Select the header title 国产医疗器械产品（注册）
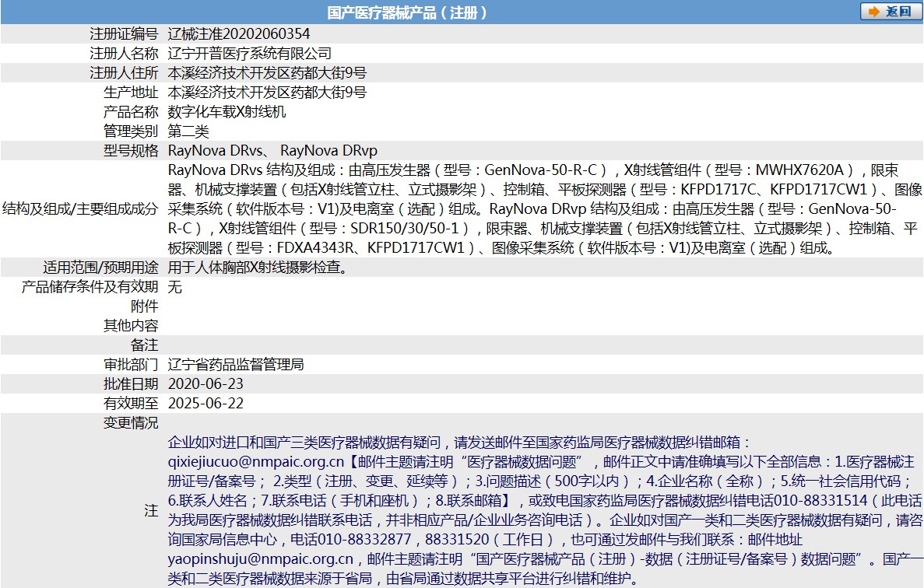This screenshot has width=924, height=588. [x=406, y=12]
